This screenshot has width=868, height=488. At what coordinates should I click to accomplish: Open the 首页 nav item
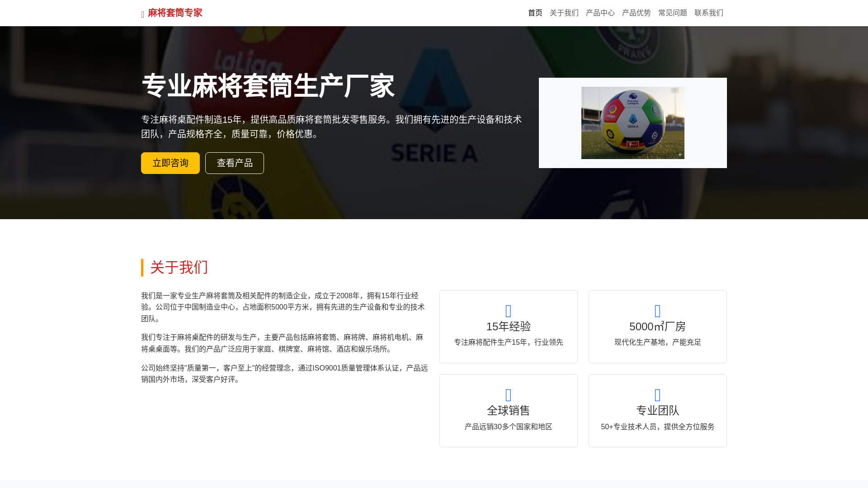[x=535, y=13]
